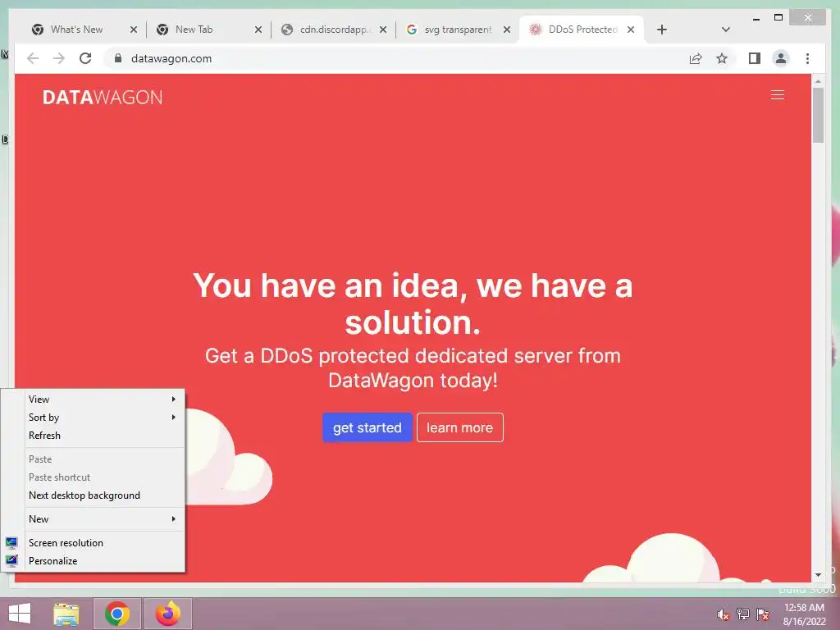Close the cdn.discordapp tab
840x630 pixels.
coord(383,30)
